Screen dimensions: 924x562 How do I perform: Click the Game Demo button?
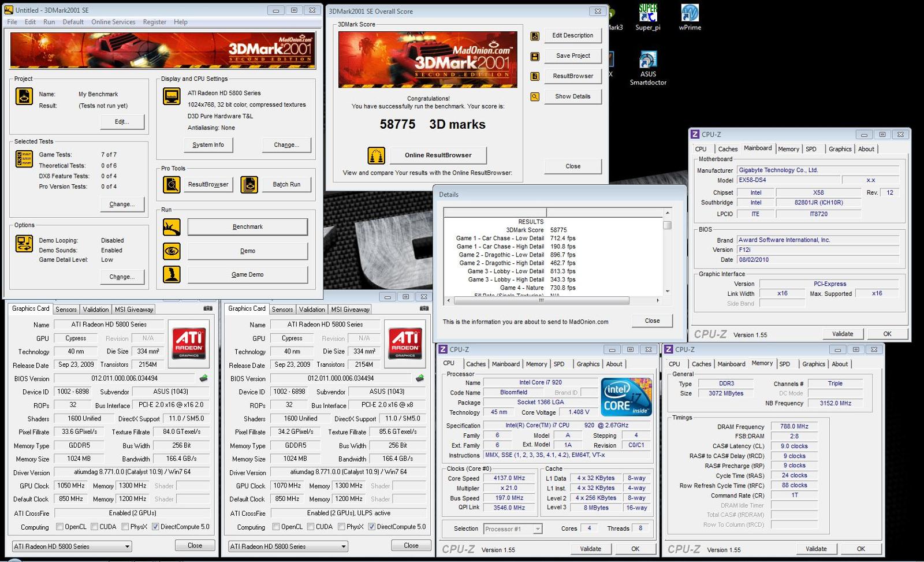pyautogui.click(x=247, y=274)
